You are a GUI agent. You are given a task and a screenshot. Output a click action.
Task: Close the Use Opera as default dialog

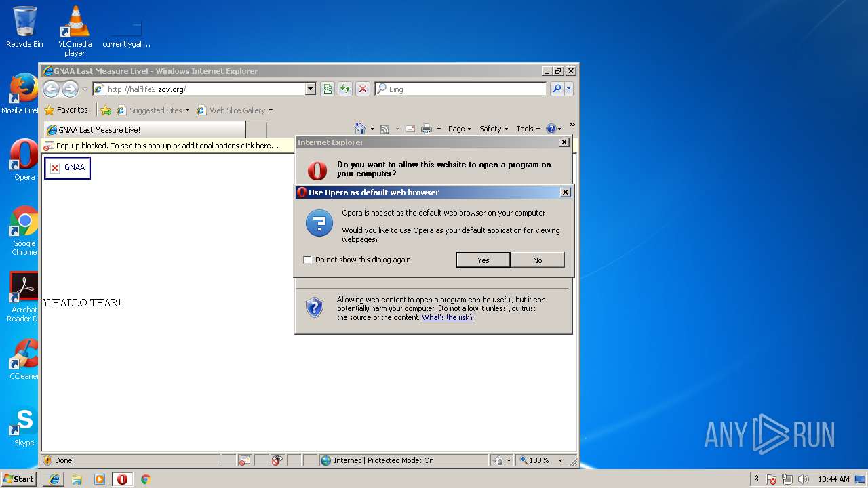click(566, 192)
